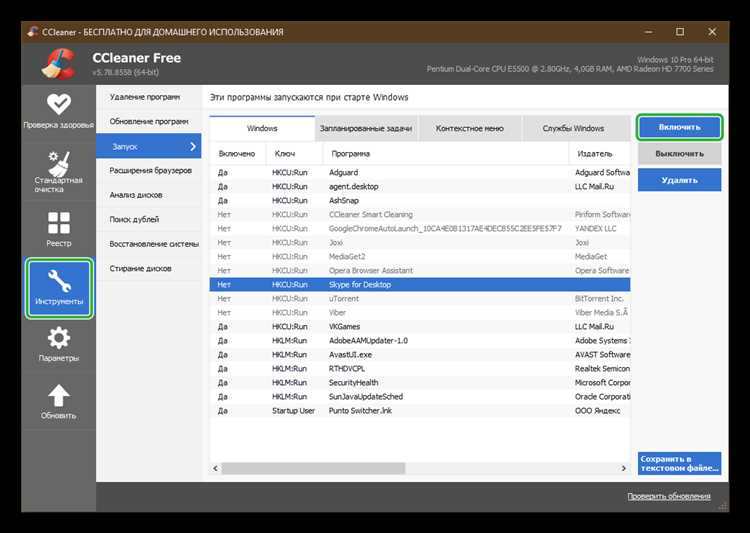Sort by the Издатель column header
Screen dimensions: 750x533
tap(600, 154)
